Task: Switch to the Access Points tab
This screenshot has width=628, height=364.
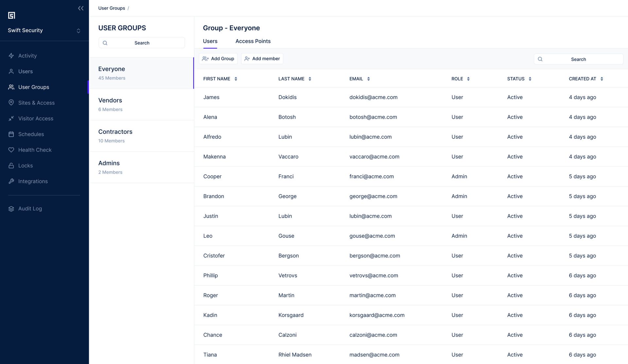Action: [253, 41]
